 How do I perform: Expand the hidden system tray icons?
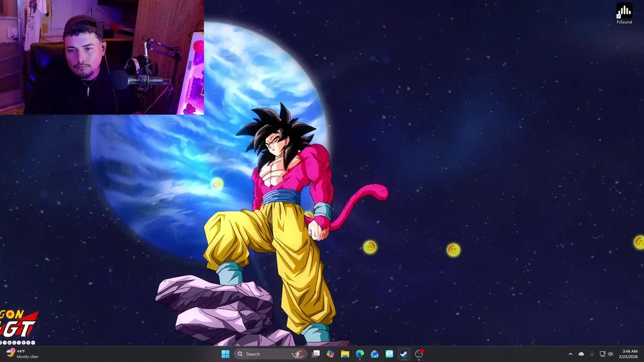point(570,354)
